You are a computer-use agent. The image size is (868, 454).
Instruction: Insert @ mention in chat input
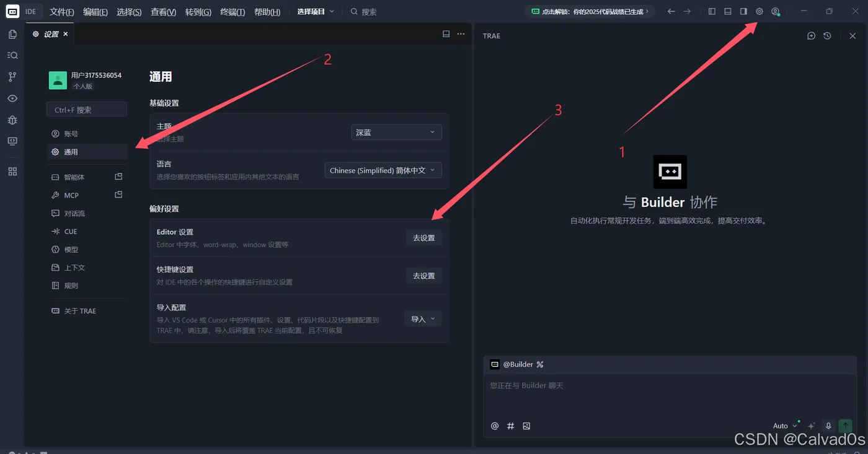click(495, 426)
